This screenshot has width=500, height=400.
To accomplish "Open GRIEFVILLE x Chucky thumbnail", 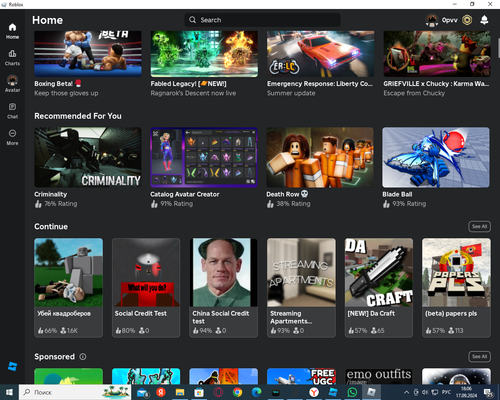I will pyautogui.click(x=437, y=54).
